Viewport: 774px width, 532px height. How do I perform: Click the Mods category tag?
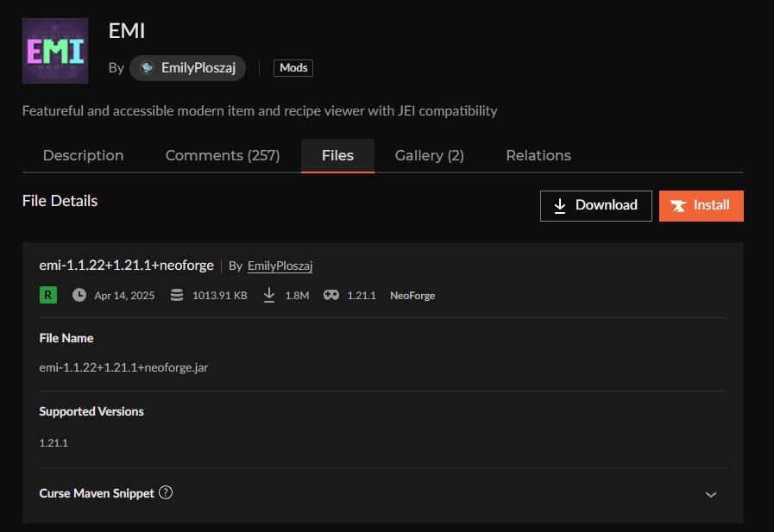[x=293, y=68]
